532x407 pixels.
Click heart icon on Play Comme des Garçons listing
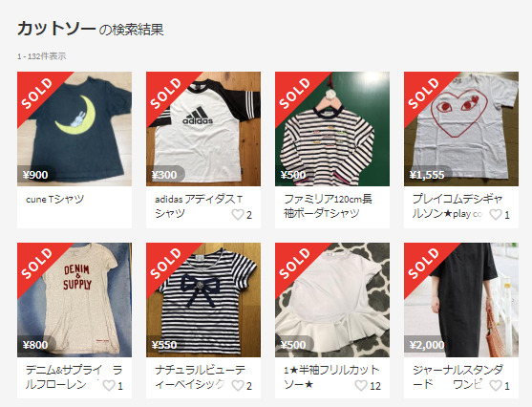[496, 215]
